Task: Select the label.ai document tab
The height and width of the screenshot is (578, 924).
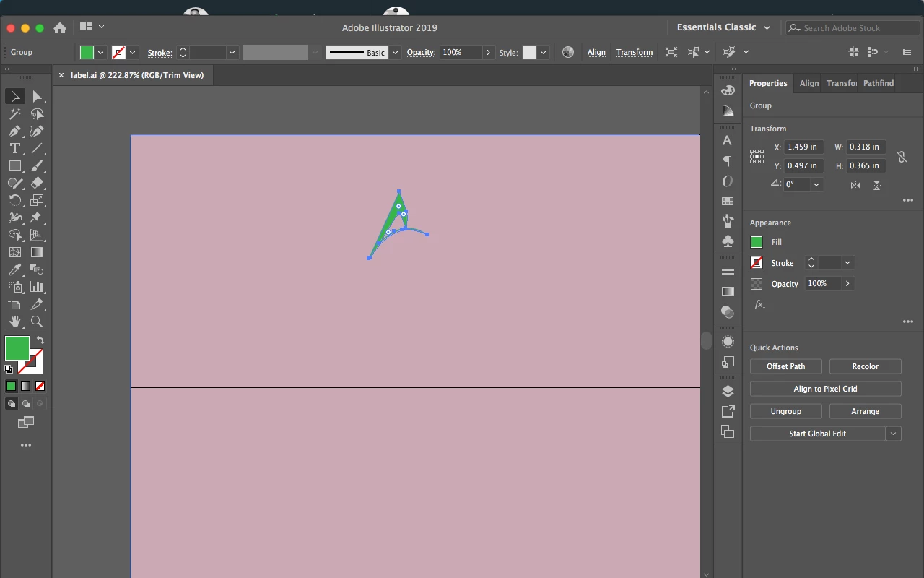Action: [x=137, y=75]
